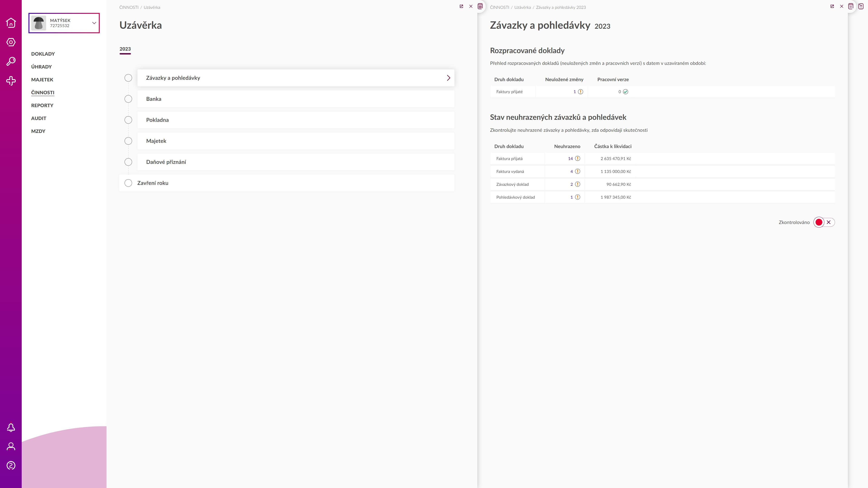Open the notifications bell icon

pos(11,427)
